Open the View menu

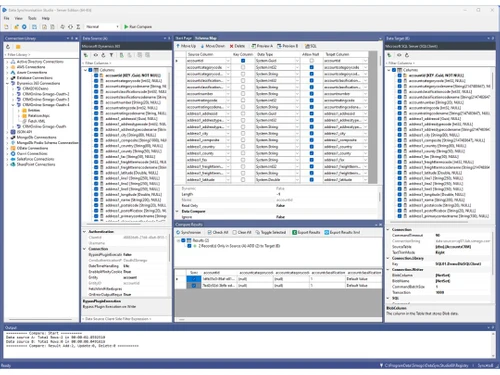point(18,18)
